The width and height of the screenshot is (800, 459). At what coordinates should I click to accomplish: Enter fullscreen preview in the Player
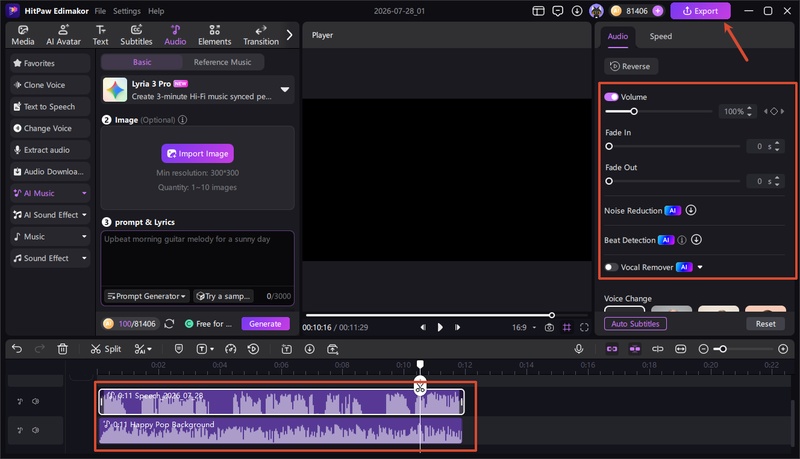point(584,327)
